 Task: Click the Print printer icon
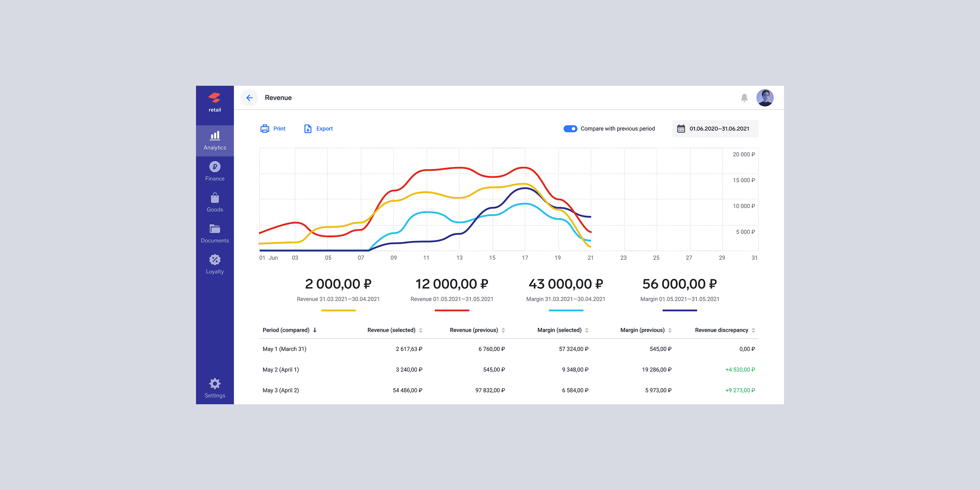click(265, 129)
